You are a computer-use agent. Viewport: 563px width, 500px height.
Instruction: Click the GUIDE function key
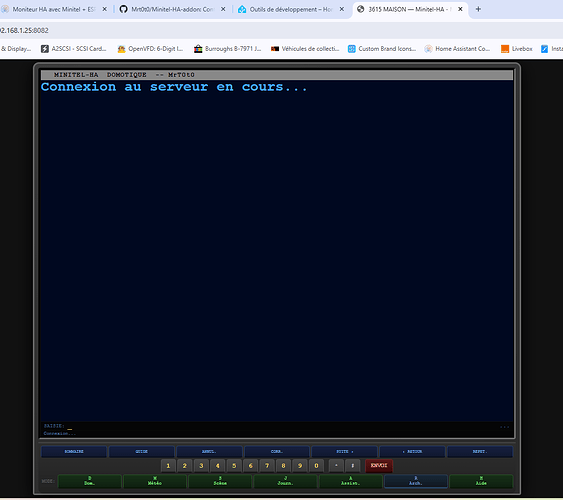tap(141, 452)
